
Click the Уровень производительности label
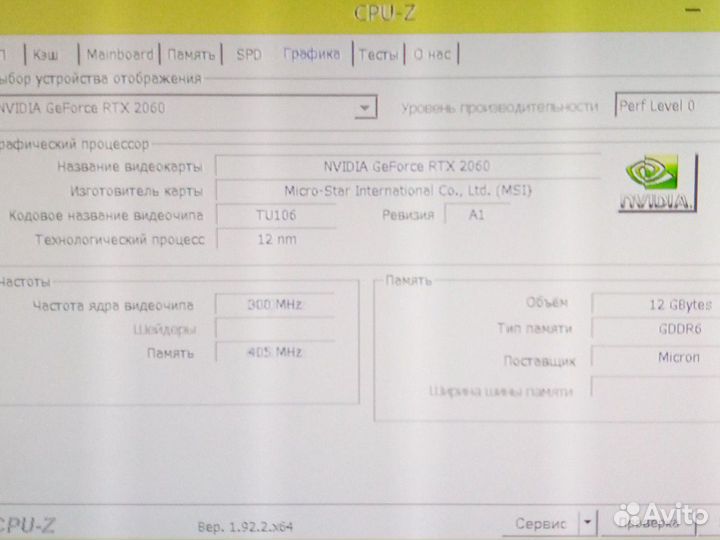(500, 107)
